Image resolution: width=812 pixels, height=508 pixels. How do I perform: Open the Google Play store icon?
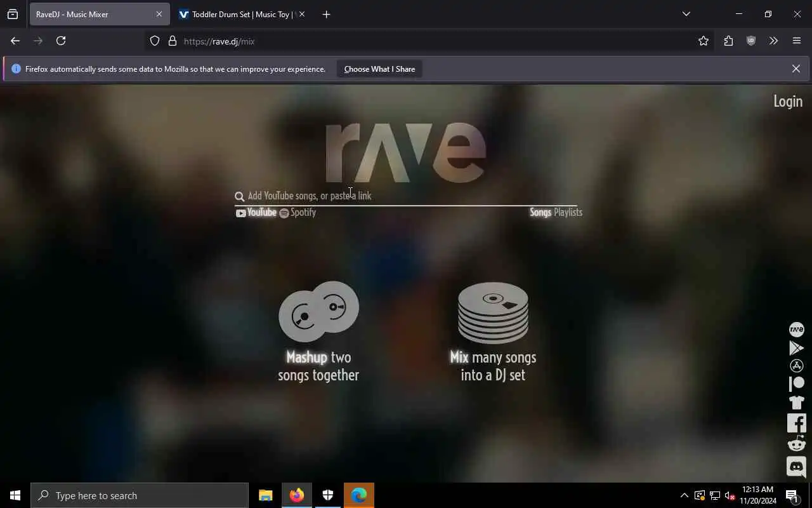[796, 348]
